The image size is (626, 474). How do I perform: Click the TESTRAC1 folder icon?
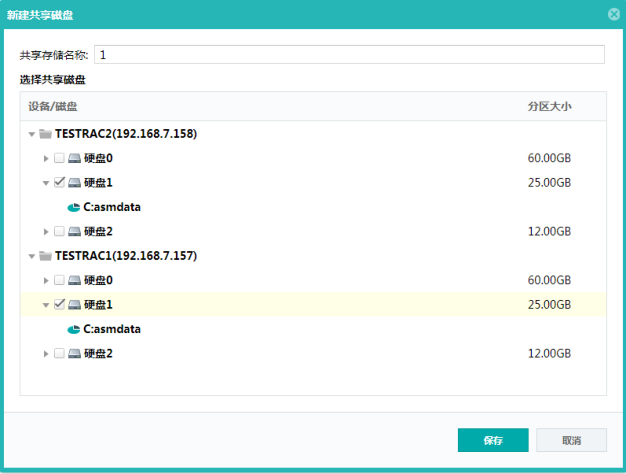click(45, 256)
